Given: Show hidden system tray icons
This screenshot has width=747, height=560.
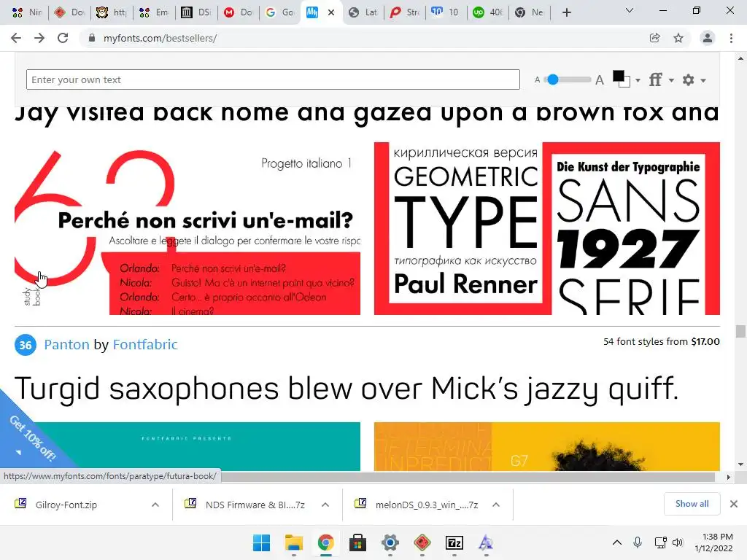Looking at the screenshot, I should coord(617,542).
